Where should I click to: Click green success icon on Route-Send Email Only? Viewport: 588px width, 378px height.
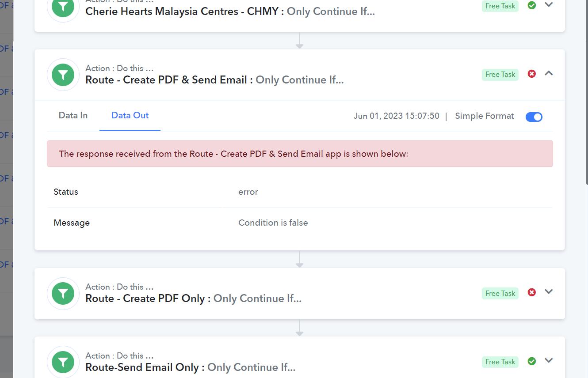[532, 361]
